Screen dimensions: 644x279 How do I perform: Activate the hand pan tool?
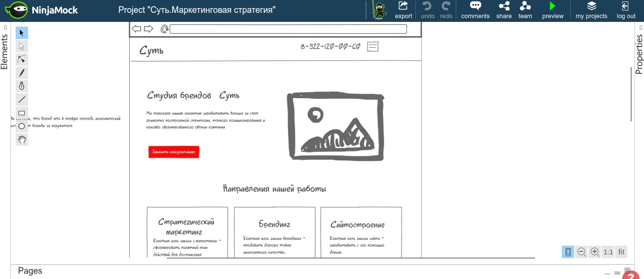click(22, 139)
